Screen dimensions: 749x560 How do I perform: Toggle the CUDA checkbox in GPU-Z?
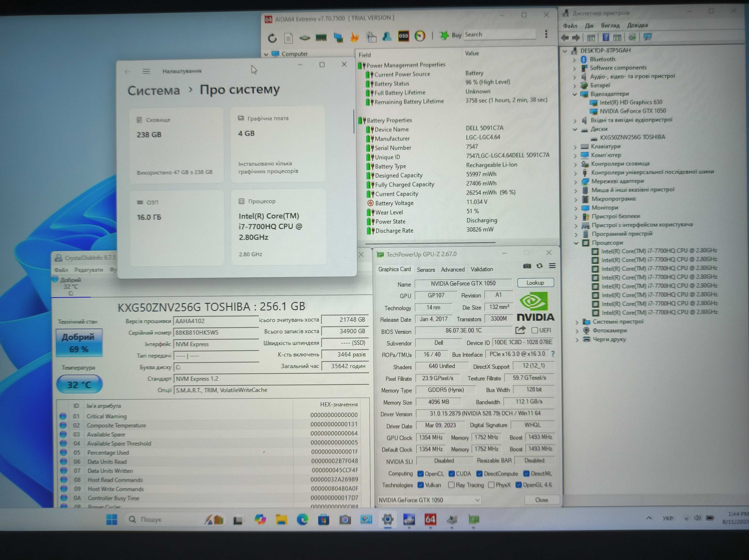[451, 474]
